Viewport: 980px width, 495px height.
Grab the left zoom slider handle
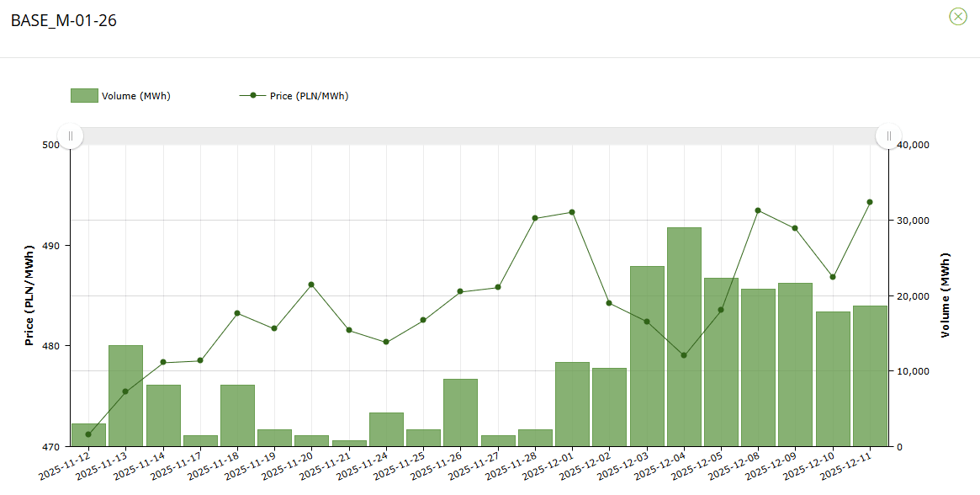[71, 136]
